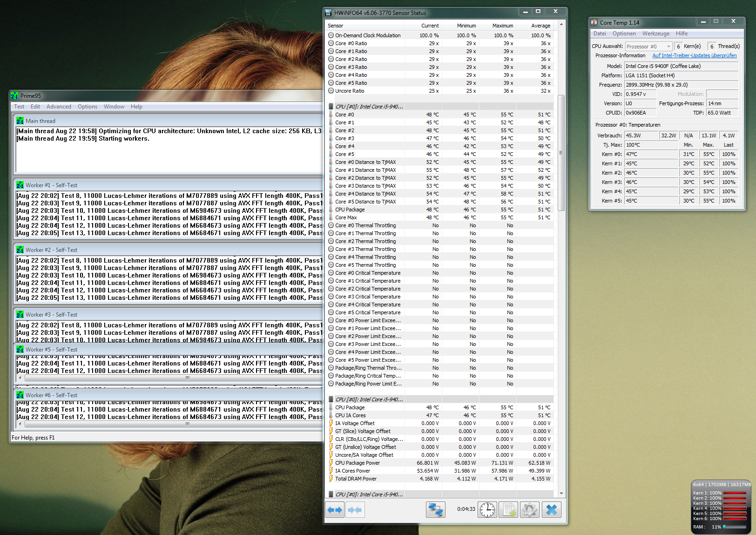Click the RAM usage bar in the desktop gadget
756x535 pixels.
[x=735, y=527]
